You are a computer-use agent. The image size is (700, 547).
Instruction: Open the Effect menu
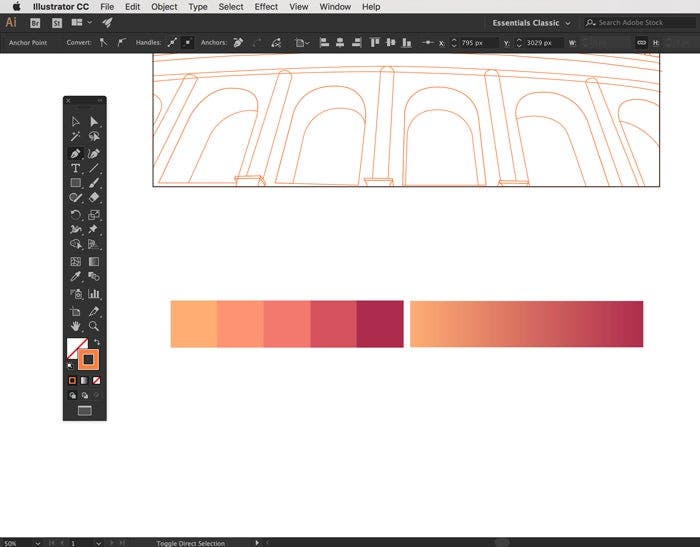click(266, 7)
